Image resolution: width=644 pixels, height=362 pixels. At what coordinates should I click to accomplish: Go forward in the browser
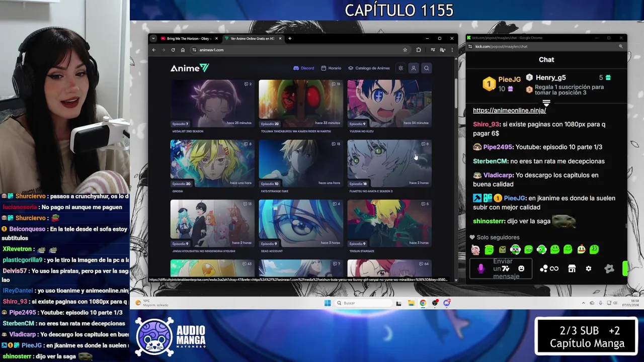pyautogui.click(x=163, y=50)
